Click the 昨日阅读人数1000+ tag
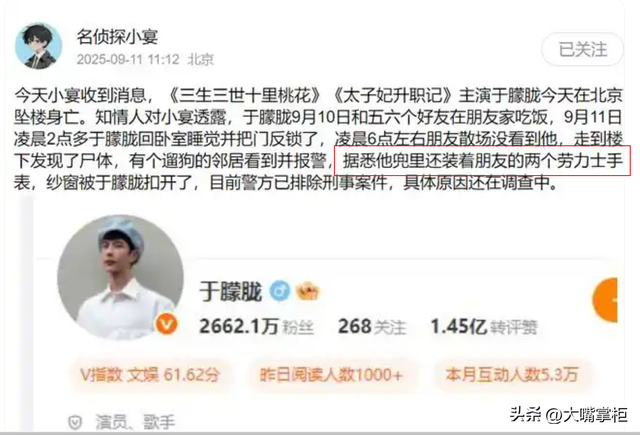The image size is (640, 435). (x=331, y=375)
